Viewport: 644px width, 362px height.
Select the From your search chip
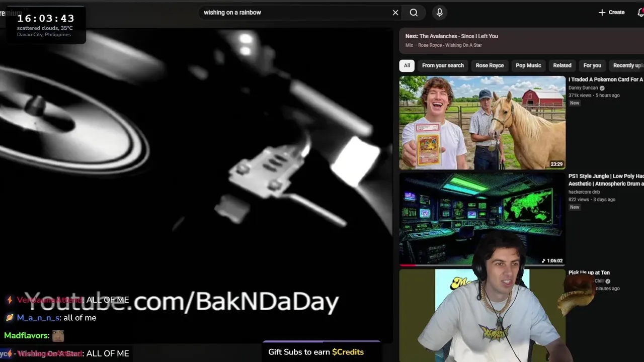tap(443, 65)
